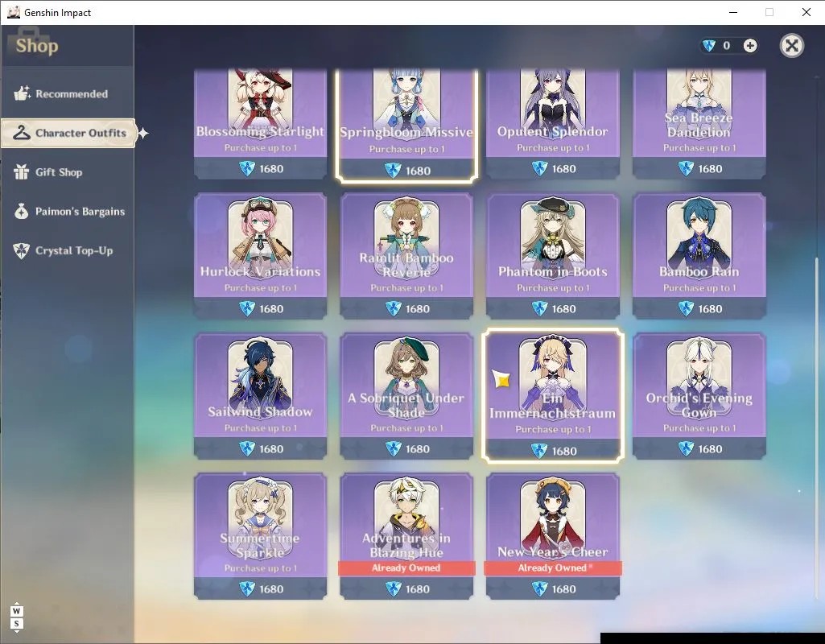Click the 1680 price on Bamboo Rain
This screenshot has height=644, width=825.
click(710, 309)
